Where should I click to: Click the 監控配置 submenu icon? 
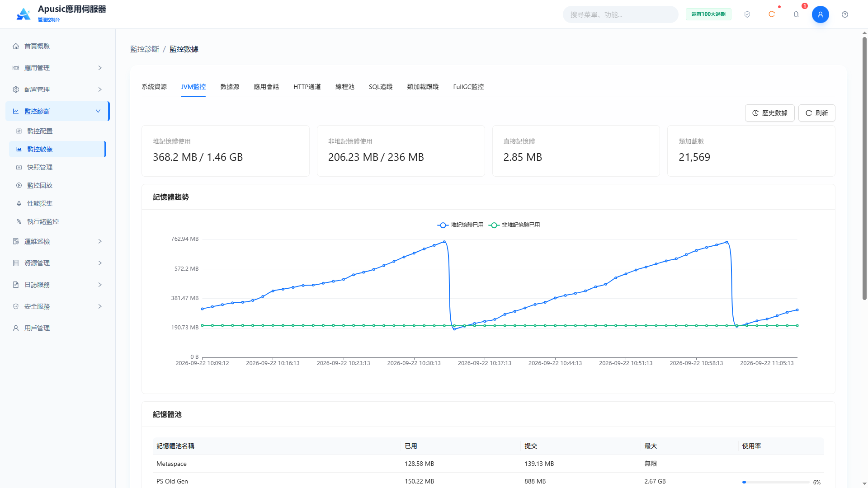19,131
